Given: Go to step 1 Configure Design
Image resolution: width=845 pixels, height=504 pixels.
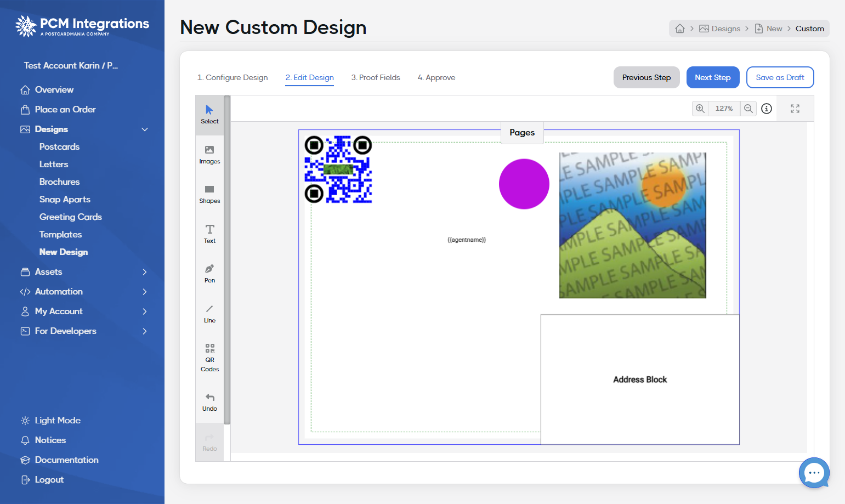Looking at the screenshot, I should tap(232, 78).
